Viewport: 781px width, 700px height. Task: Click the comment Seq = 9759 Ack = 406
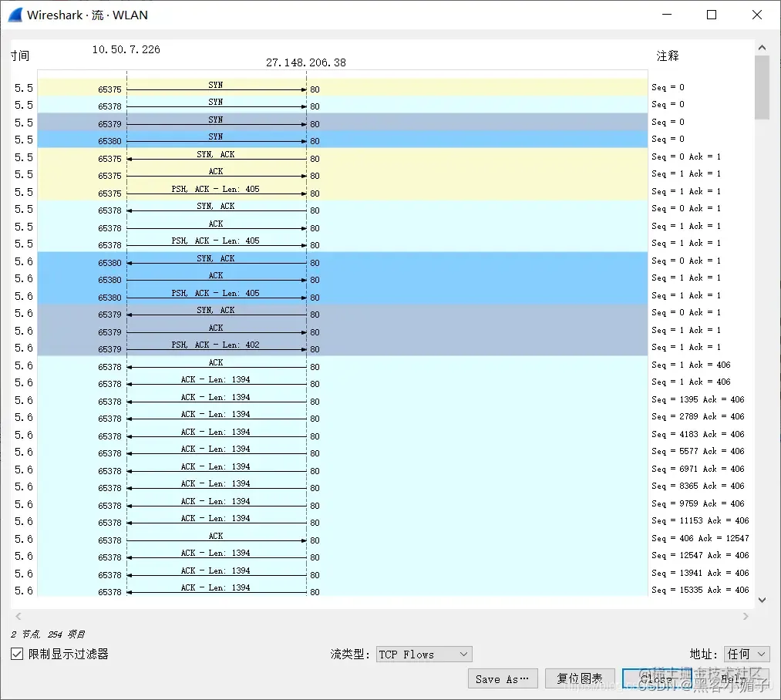[x=697, y=503]
